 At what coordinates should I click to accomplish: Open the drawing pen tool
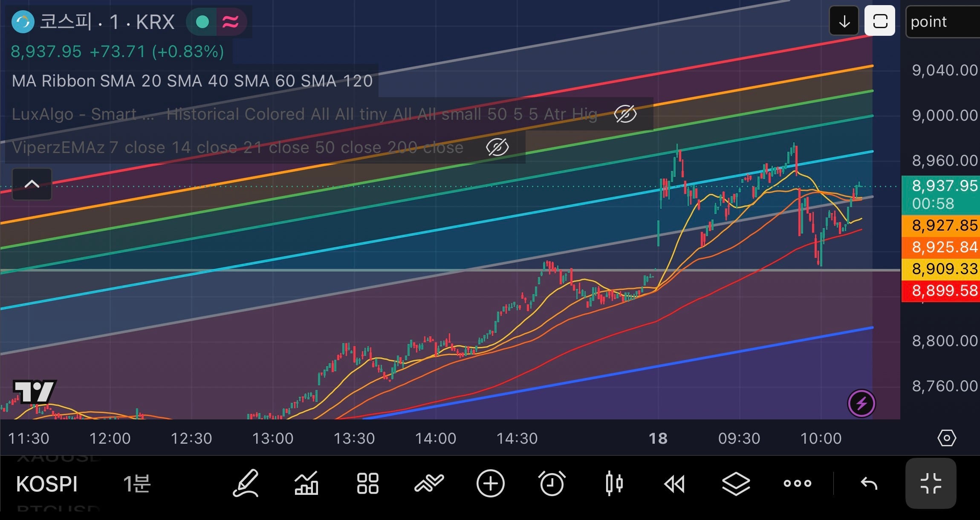pyautogui.click(x=246, y=483)
